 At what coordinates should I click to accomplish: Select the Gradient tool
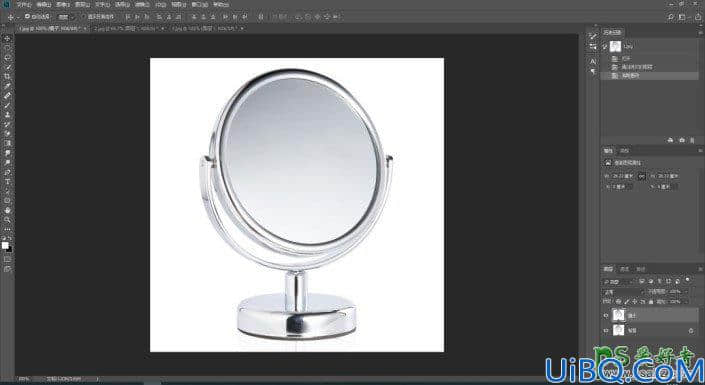8,143
